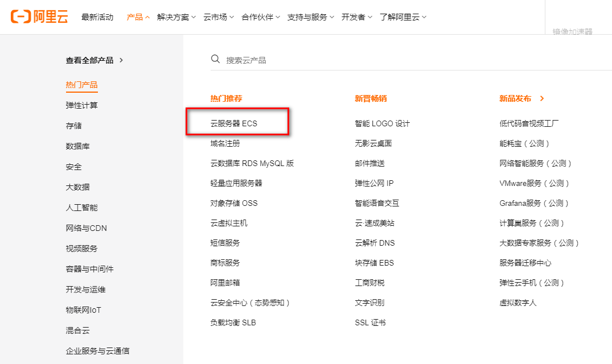Open 智能语音交互 link
The width and height of the screenshot is (612, 364).
click(377, 203)
